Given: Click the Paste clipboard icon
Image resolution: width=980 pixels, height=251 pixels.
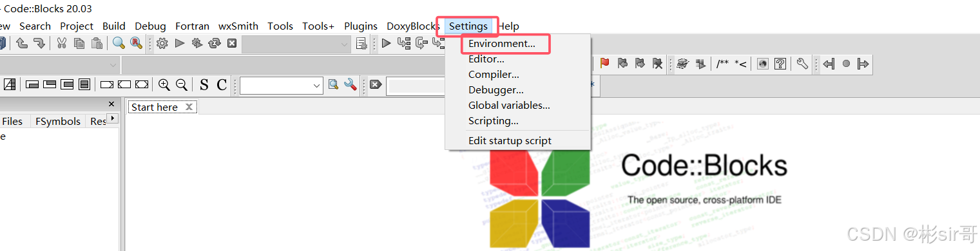Looking at the screenshot, I should (97, 43).
